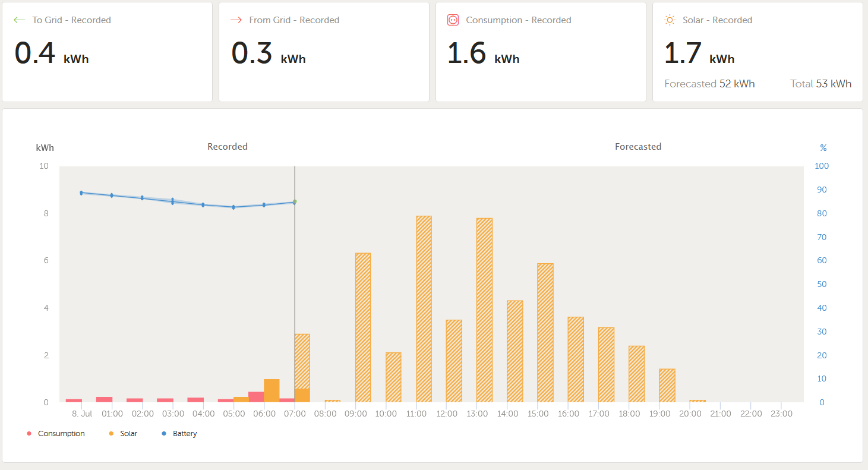The width and height of the screenshot is (868, 470).
Task: Click 'Total 53 kWh' text
Action: coord(820,84)
